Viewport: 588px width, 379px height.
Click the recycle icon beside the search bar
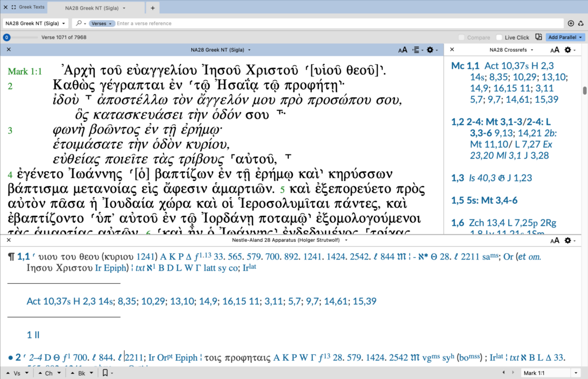(x=581, y=23)
